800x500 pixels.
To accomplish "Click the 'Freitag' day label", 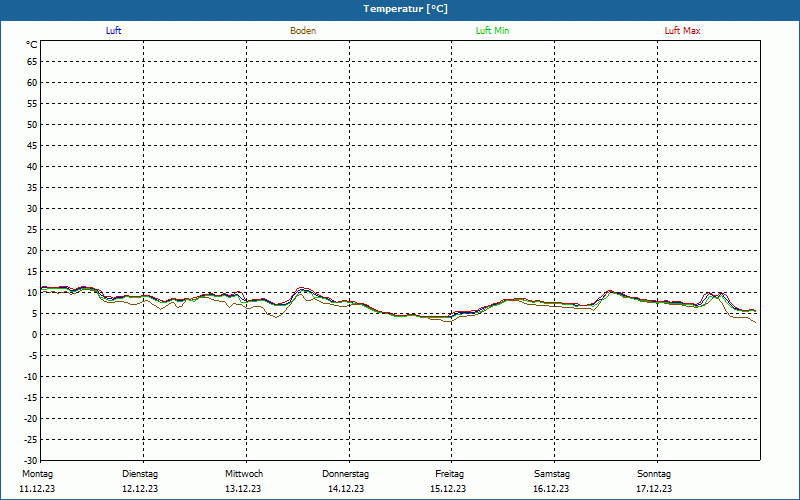I will pos(449,474).
